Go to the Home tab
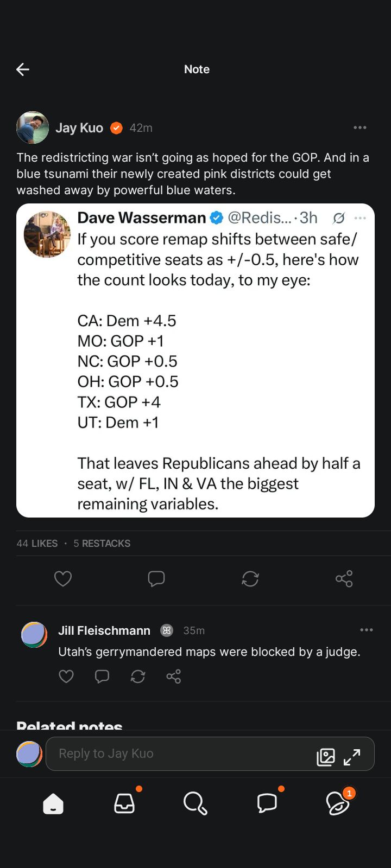 (x=53, y=803)
